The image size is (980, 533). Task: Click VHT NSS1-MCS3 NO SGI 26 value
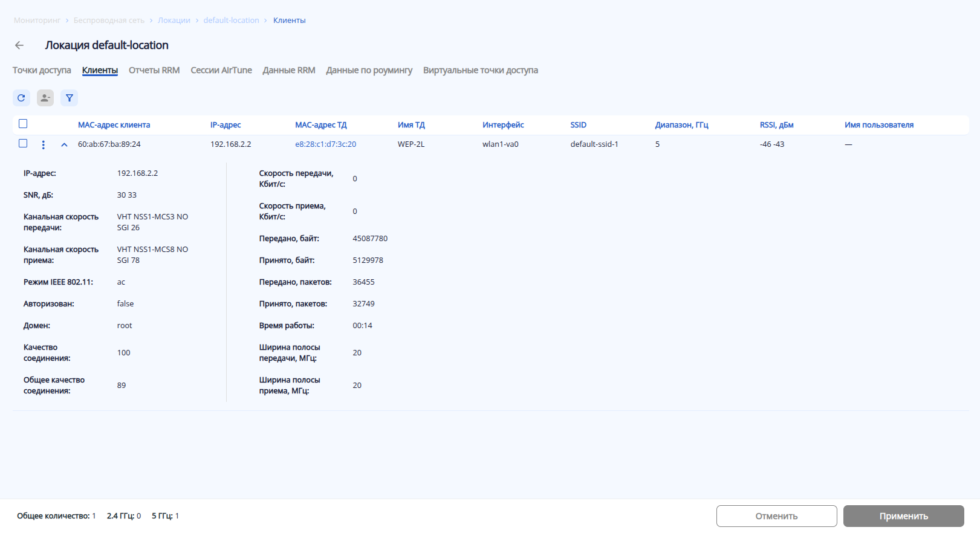click(153, 222)
